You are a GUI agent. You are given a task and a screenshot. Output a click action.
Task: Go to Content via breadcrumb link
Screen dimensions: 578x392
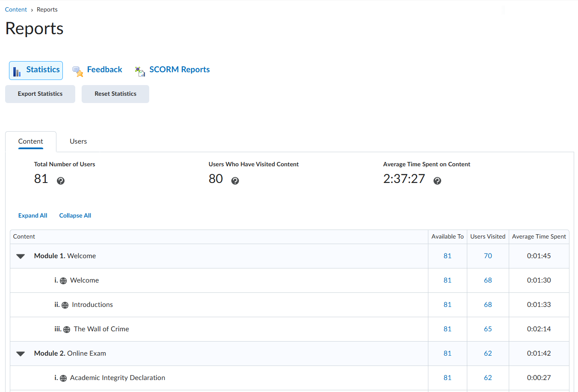tap(16, 9)
